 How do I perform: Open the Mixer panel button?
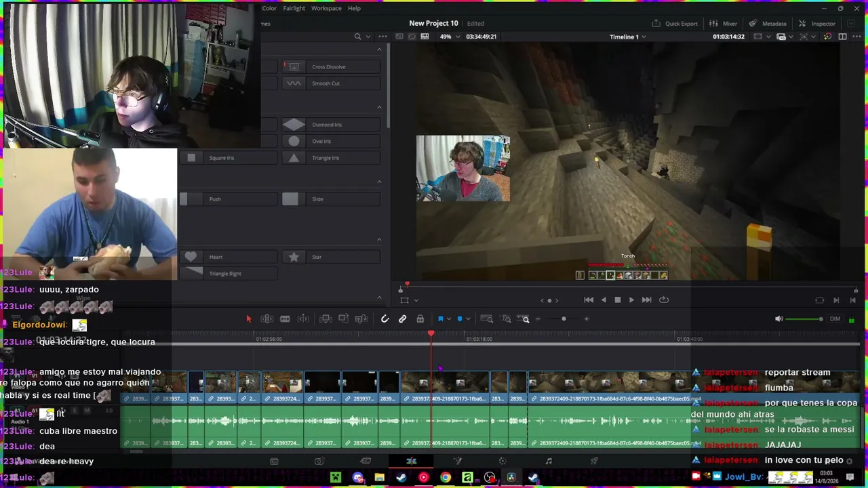coord(724,24)
